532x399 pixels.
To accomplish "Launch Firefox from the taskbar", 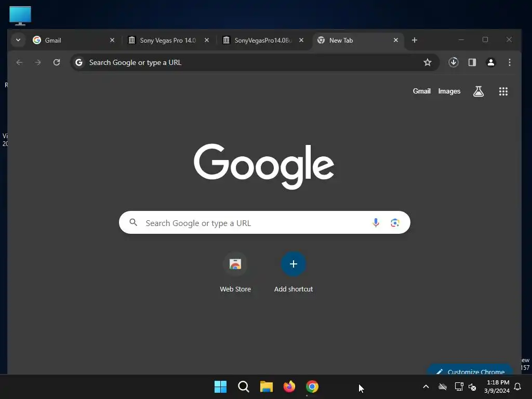I will coord(289,387).
